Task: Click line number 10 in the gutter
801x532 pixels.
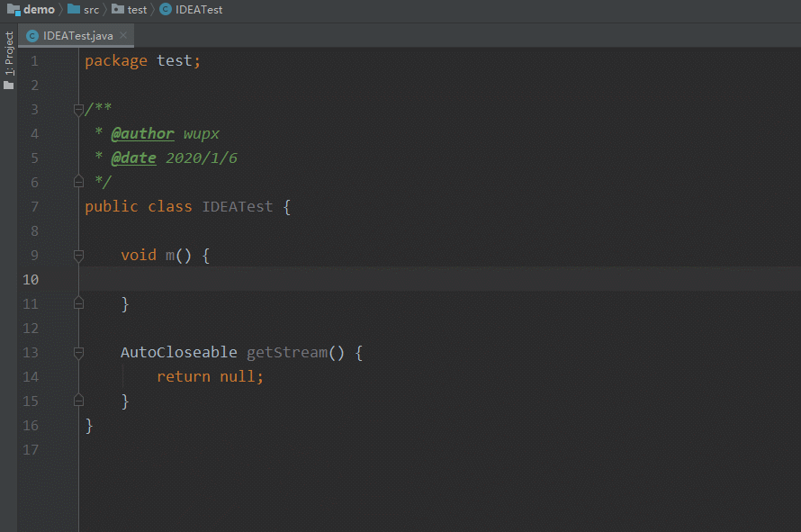Action: (x=31, y=280)
